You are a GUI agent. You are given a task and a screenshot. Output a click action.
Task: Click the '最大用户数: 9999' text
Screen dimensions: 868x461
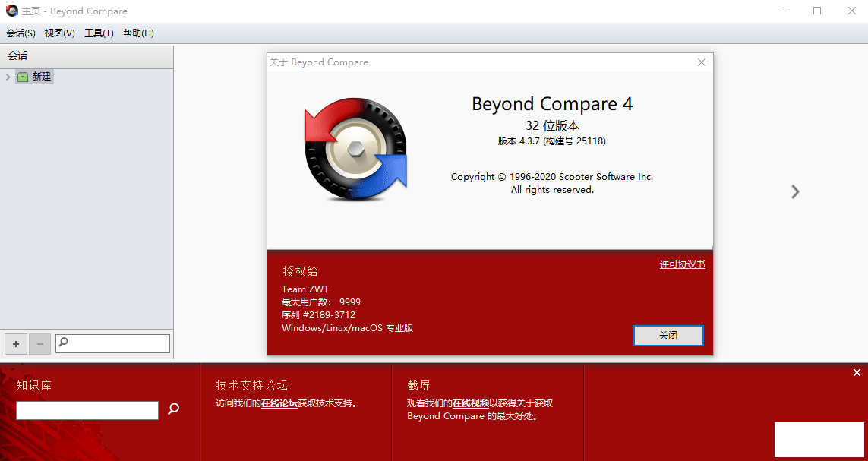pyautogui.click(x=321, y=302)
